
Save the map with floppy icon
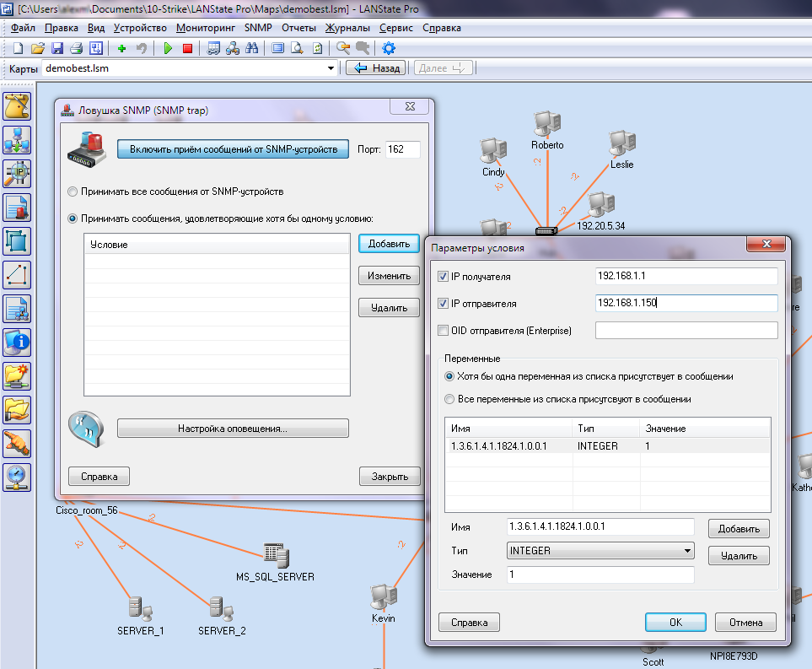point(57,48)
